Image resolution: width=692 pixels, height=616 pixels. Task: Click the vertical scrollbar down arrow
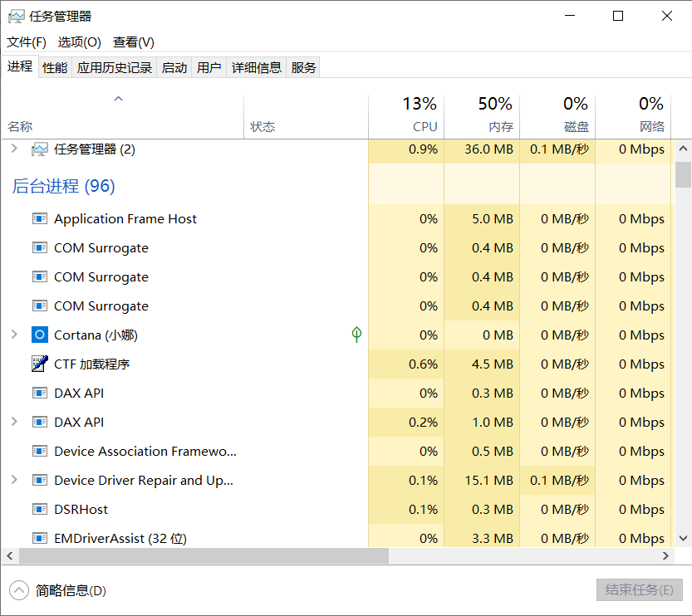683,539
